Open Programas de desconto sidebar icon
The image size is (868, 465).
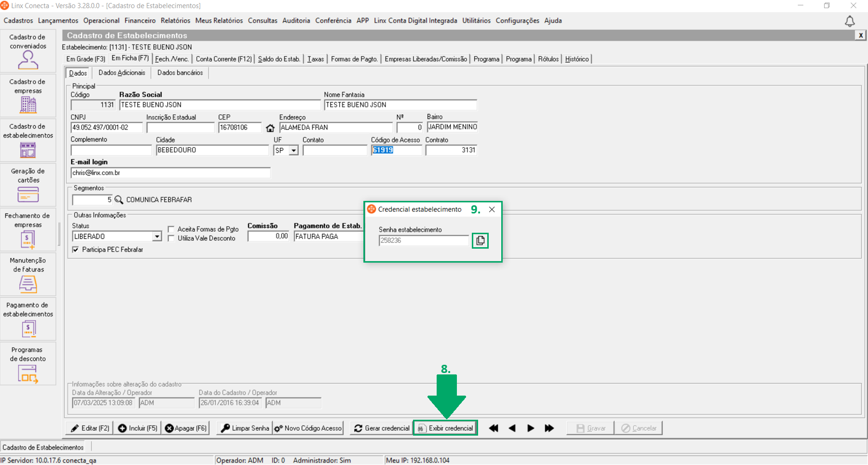(28, 364)
